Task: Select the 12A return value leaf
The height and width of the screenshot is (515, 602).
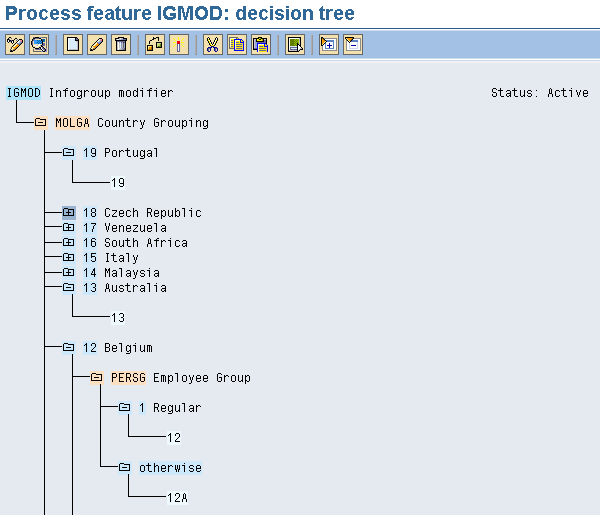Action: point(177,498)
